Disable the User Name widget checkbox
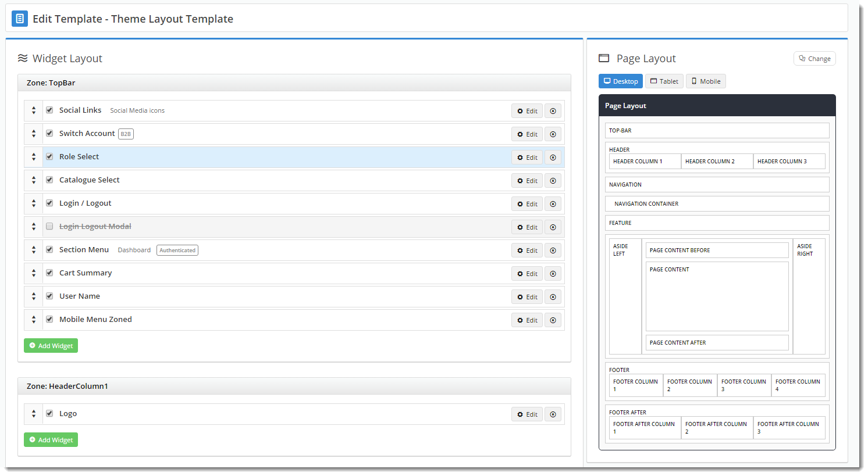868x476 pixels. (49, 296)
